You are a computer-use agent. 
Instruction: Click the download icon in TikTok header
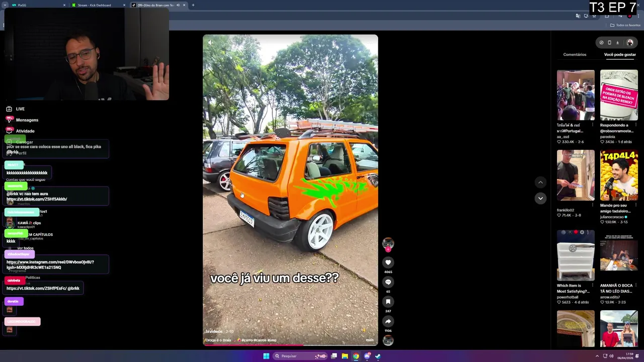[617, 43]
